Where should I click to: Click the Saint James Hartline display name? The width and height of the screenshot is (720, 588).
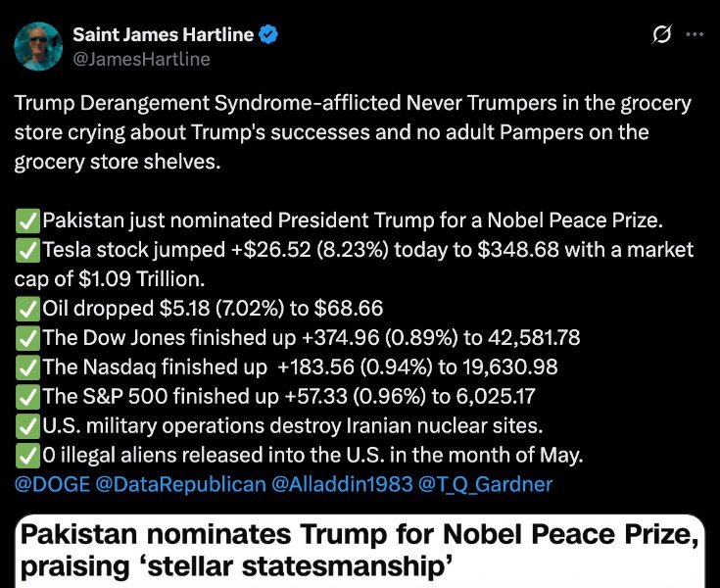(x=163, y=34)
